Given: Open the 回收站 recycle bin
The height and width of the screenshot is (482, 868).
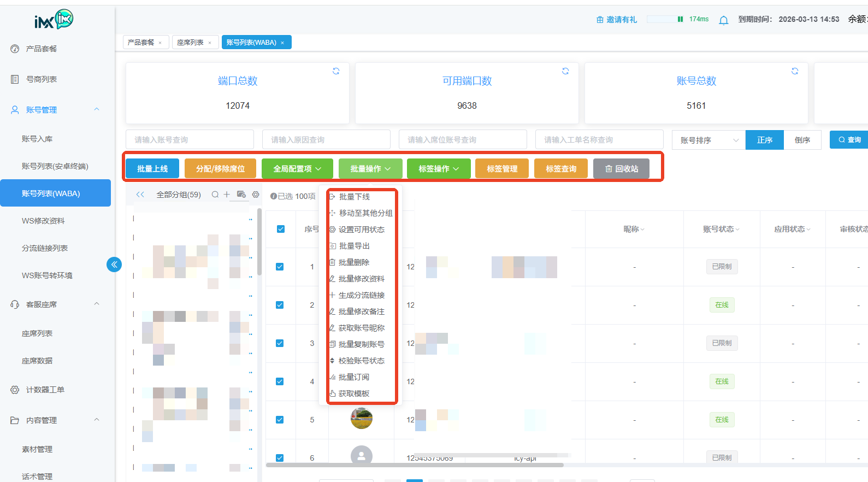Looking at the screenshot, I should pos(621,169).
